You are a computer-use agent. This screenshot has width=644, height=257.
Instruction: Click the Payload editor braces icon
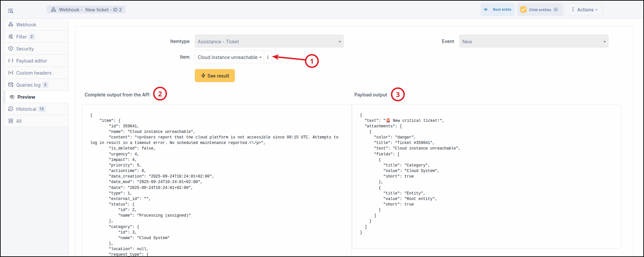pyautogui.click(x=11, y=61)
